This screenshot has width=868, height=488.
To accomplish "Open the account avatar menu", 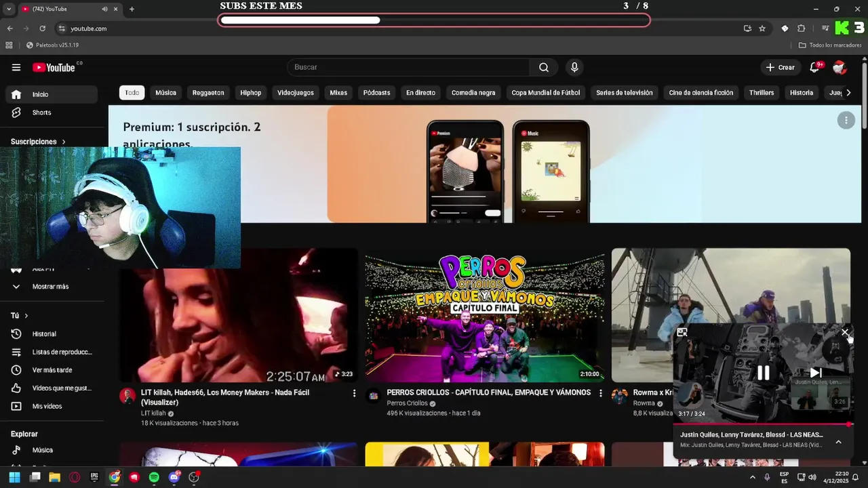I will (840, 67).
